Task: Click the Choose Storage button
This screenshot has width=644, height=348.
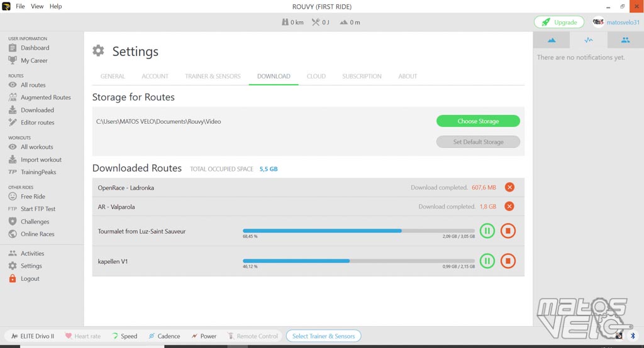Action: [x=478, y=121]
